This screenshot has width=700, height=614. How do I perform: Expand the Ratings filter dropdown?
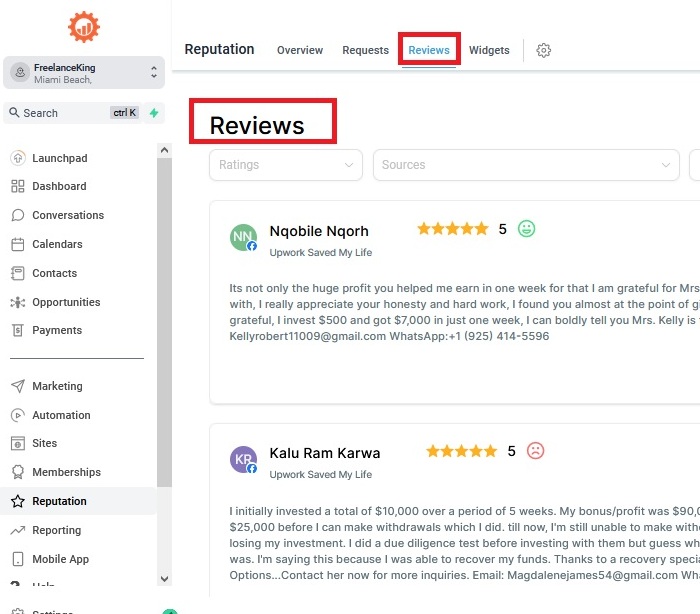[x=286, y=165]
